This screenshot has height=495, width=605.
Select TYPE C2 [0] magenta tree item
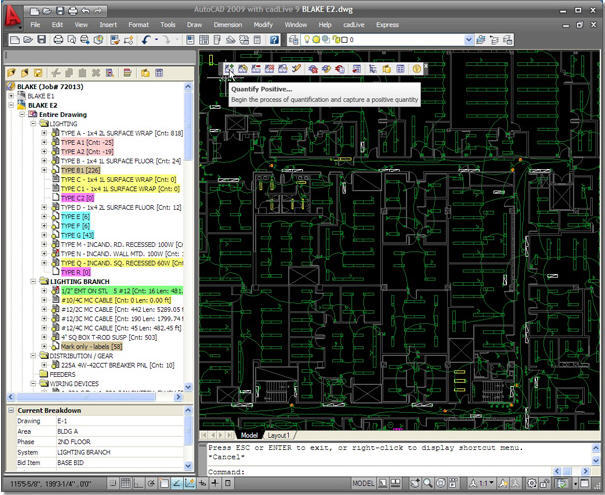click(77, 198)
